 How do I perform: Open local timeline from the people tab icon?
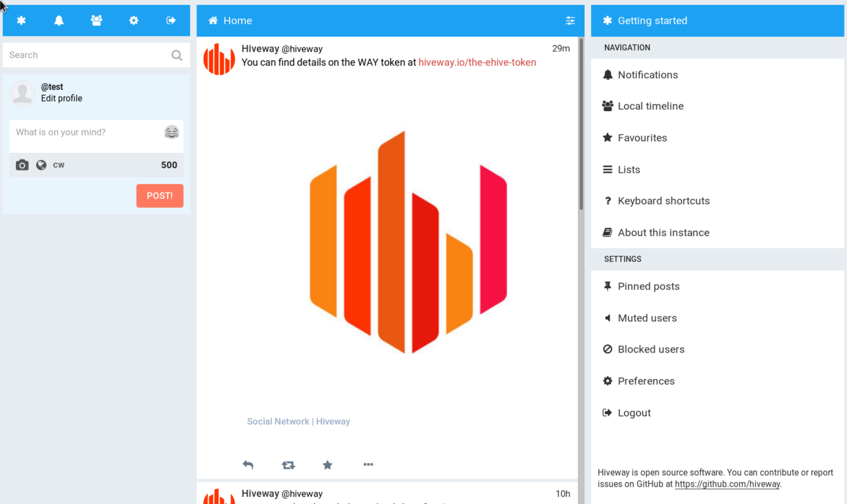(97, 21)
